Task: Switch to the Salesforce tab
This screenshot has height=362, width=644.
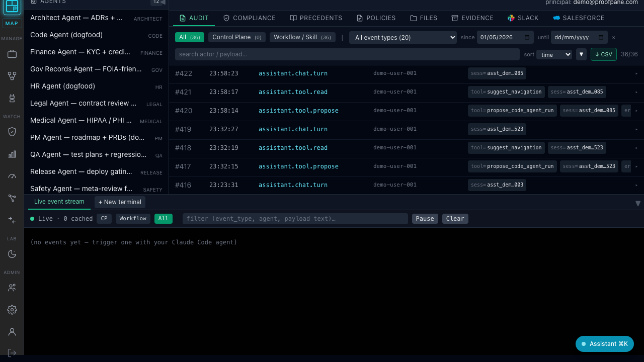Action: tap(579, 18)
